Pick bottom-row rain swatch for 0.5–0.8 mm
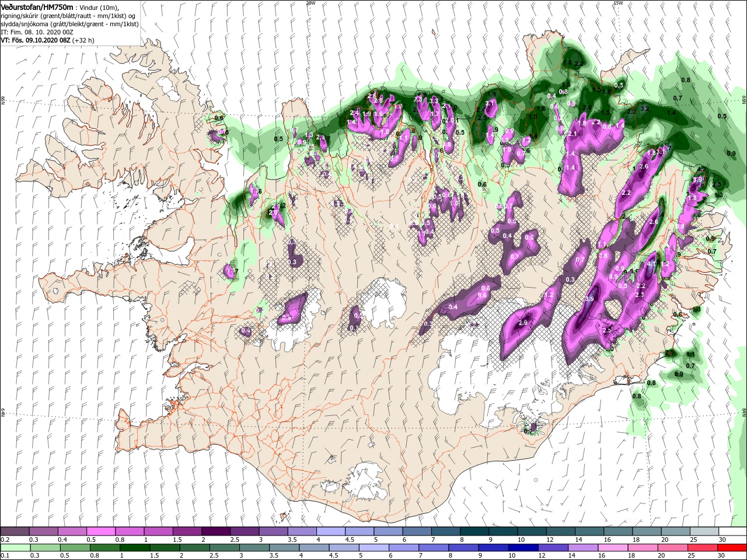Image resolution: width=747 pixels, height=560 pixels. click(x=75, y=548)
